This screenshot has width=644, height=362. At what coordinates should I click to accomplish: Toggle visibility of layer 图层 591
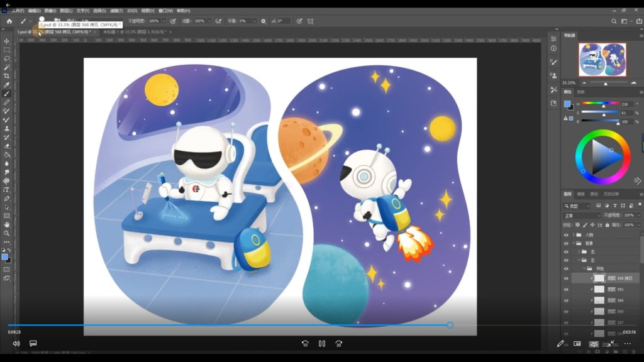566,290
